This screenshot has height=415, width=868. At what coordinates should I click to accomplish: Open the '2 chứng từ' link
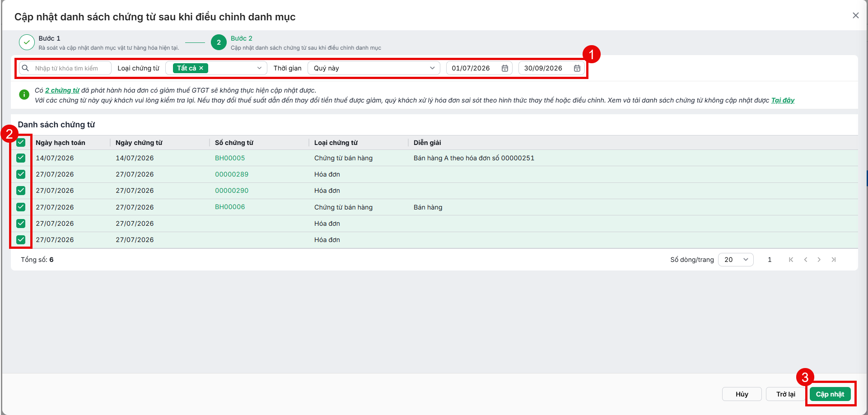point(62,90)
